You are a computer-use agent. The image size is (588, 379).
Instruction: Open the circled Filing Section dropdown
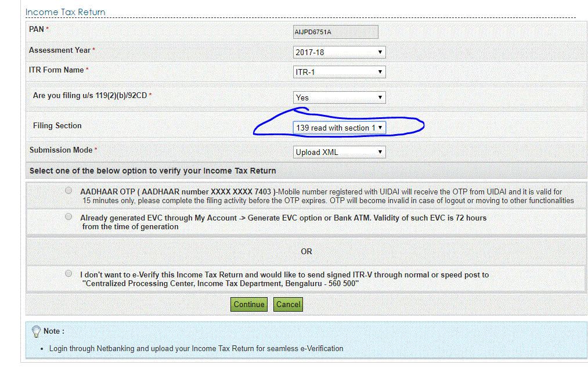click(339, 127)
